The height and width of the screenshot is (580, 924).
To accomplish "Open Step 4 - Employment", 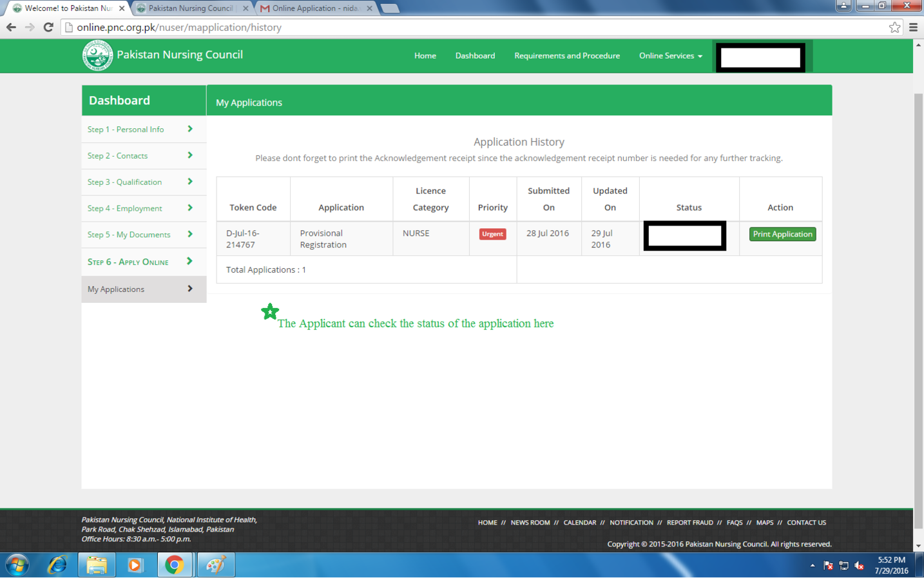I will pos(124,209).
